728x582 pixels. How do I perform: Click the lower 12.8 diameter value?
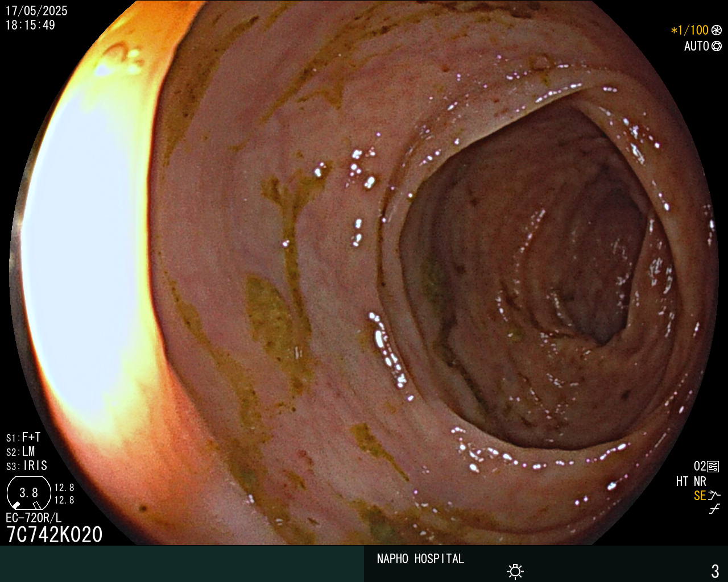64,500
